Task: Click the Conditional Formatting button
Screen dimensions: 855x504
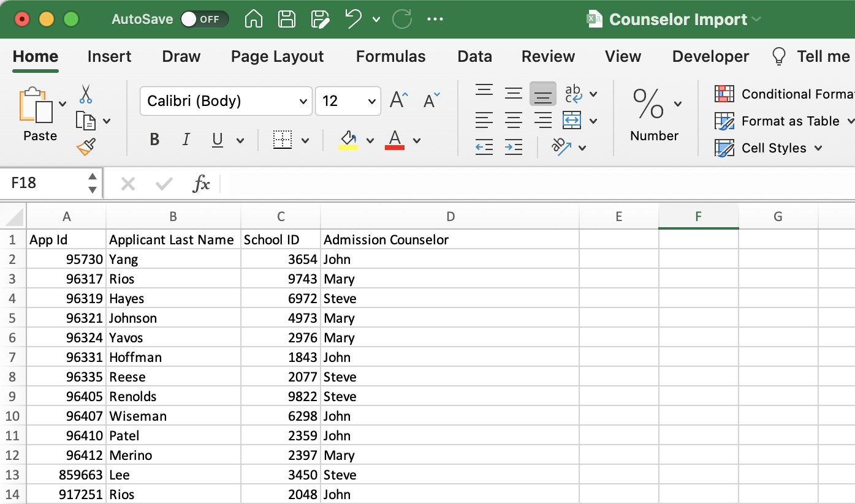Action: [785, 94]
